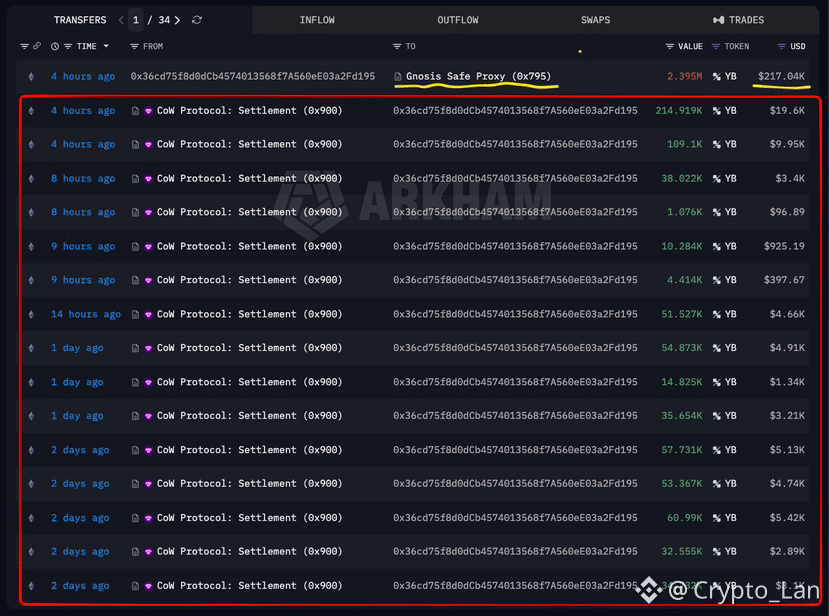Click the YB token icon in $9.95K row
The image size is (829, 616).
tap(716, 145)
